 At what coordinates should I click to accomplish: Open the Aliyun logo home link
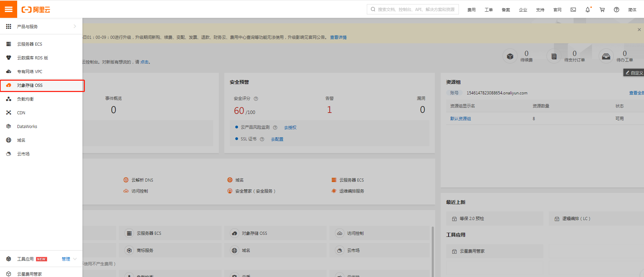(x=36, y=10)
